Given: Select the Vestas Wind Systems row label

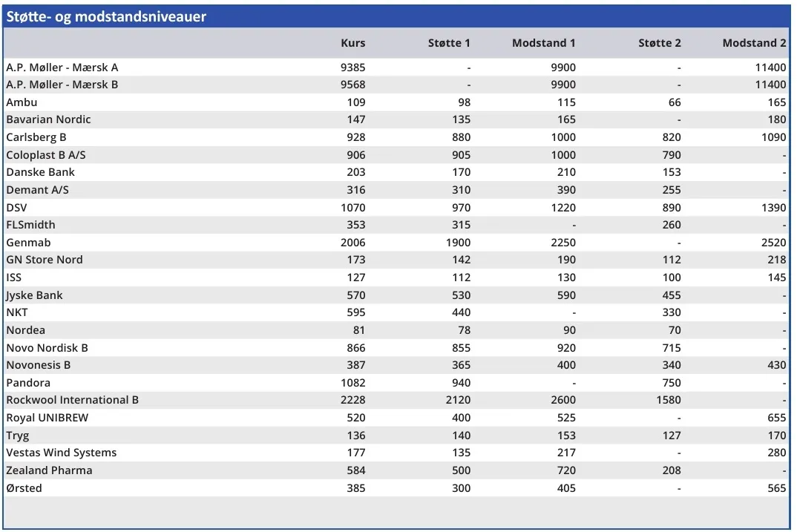Looking at the screenshot, I should point(62,453).
